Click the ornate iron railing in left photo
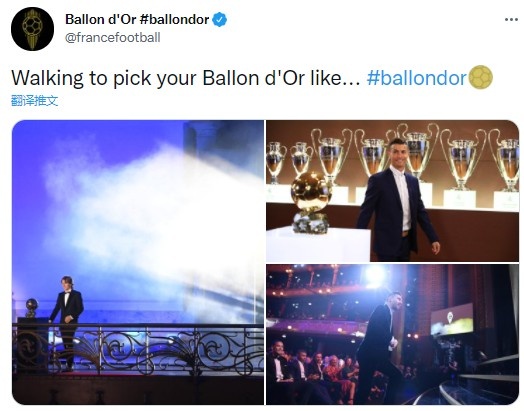 click(138, 349)
